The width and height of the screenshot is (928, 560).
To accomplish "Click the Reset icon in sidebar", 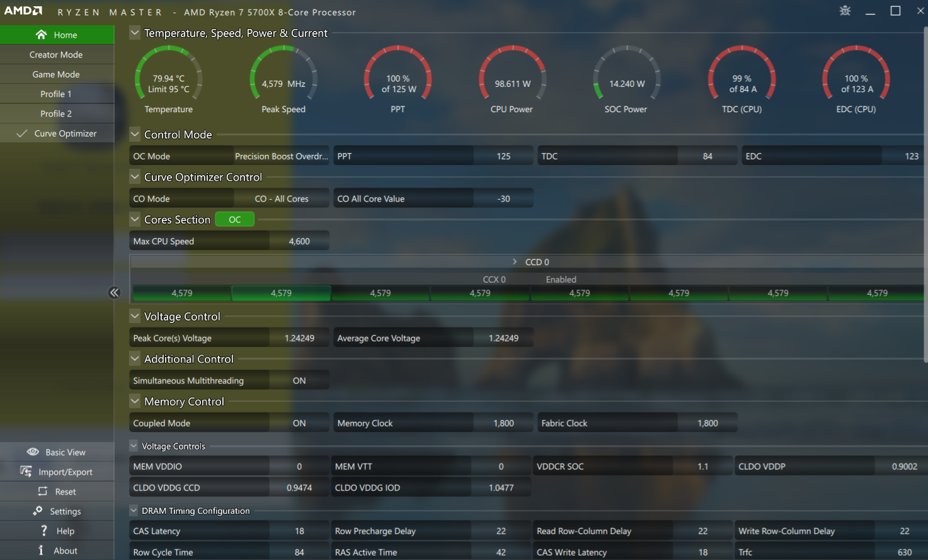I will point(43,491).
